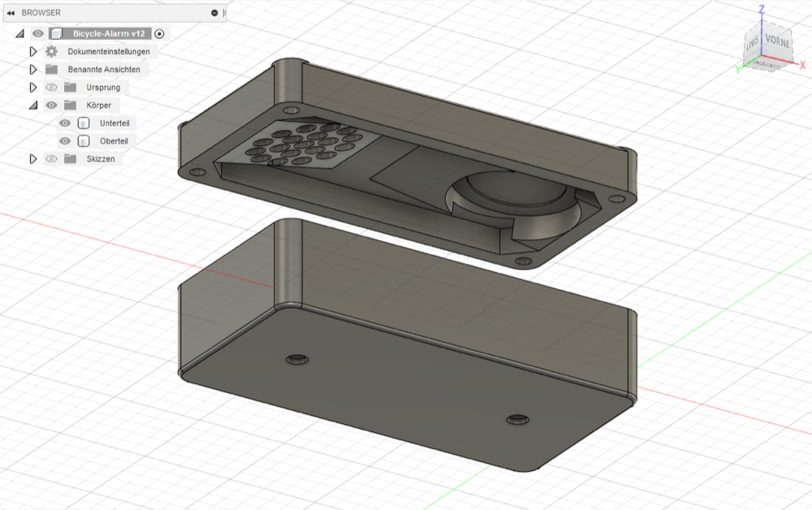Image resolution: width=812 pixels, height=510 pixels.
Task: Click the Skizzen folder icon
Action: (x=71, y=159)
